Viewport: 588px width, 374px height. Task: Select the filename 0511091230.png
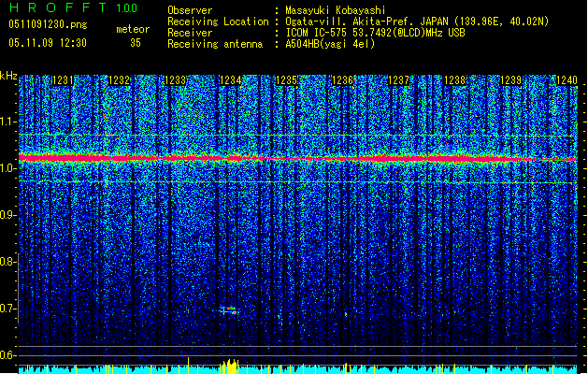point(48,24)
